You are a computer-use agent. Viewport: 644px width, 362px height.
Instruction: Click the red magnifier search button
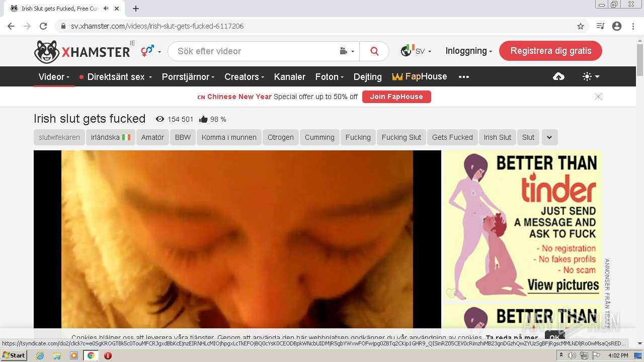[374, 51]
